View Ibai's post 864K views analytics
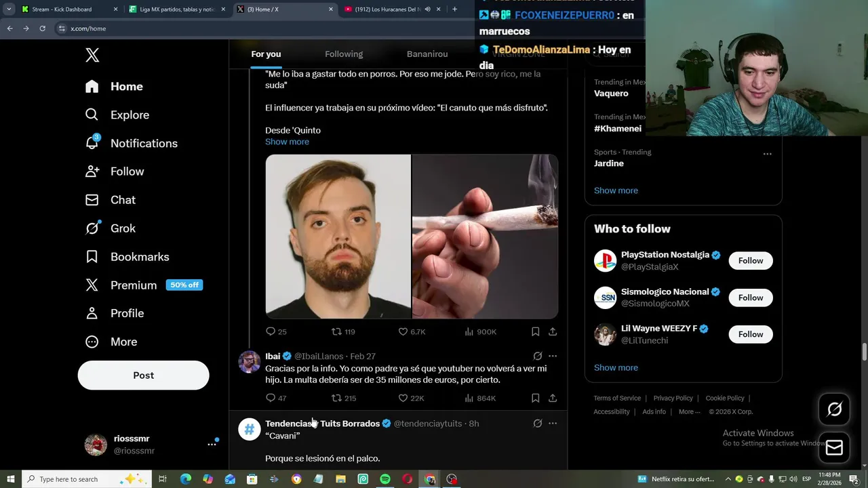The image size is (868, 488). point(480,398)
